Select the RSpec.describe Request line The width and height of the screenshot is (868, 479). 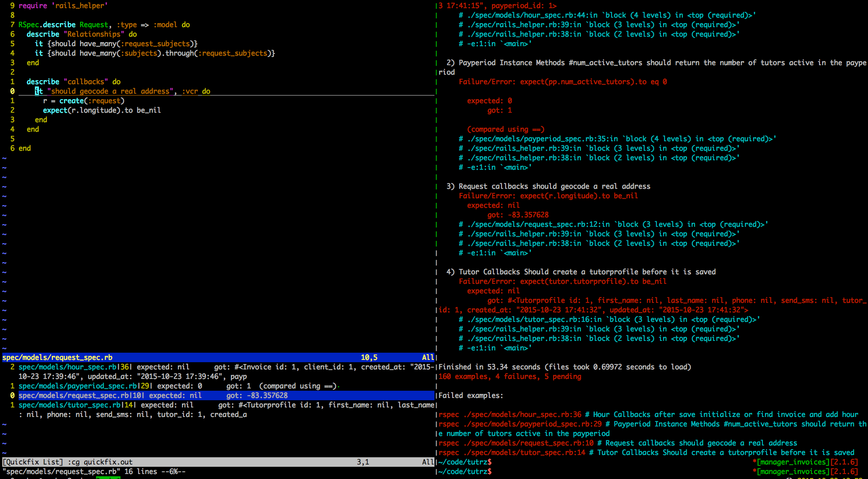point(104,24)
